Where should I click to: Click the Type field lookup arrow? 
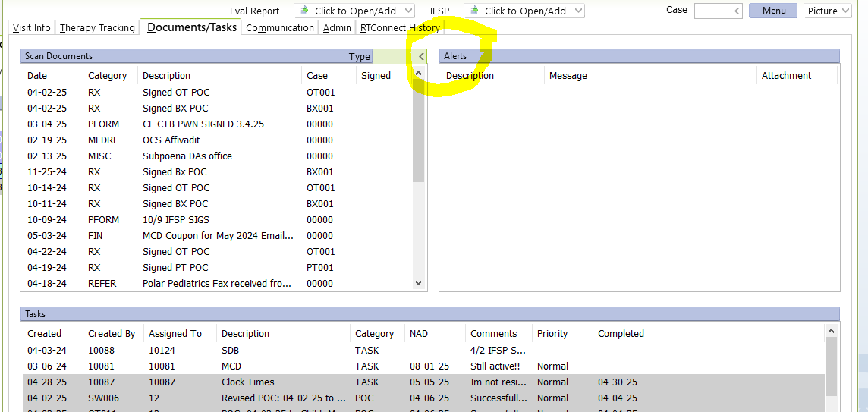[421, 57]
